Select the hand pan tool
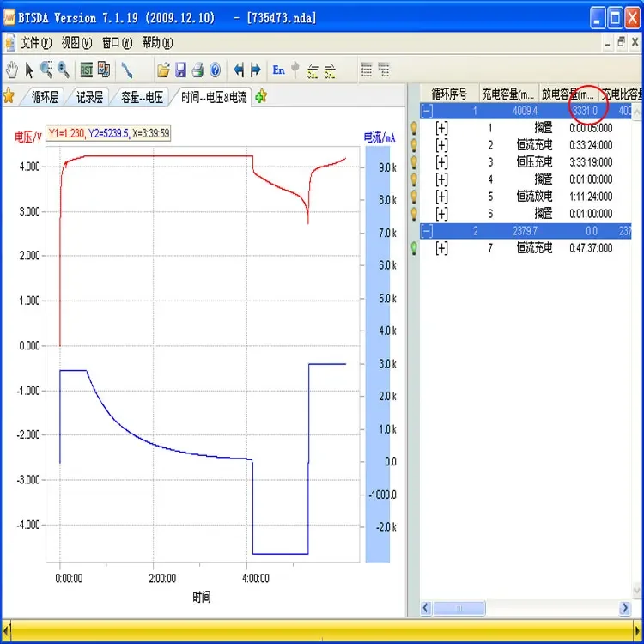 (x=12, y=70)
